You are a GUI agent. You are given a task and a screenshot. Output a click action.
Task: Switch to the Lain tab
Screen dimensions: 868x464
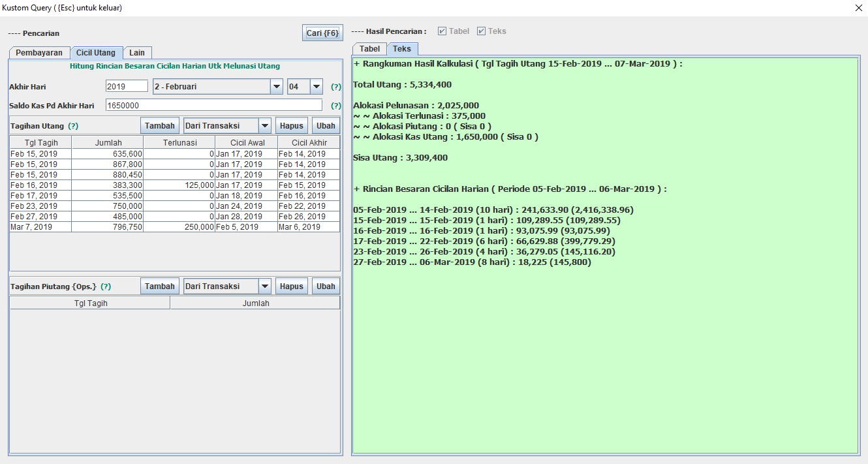[137, 53]
